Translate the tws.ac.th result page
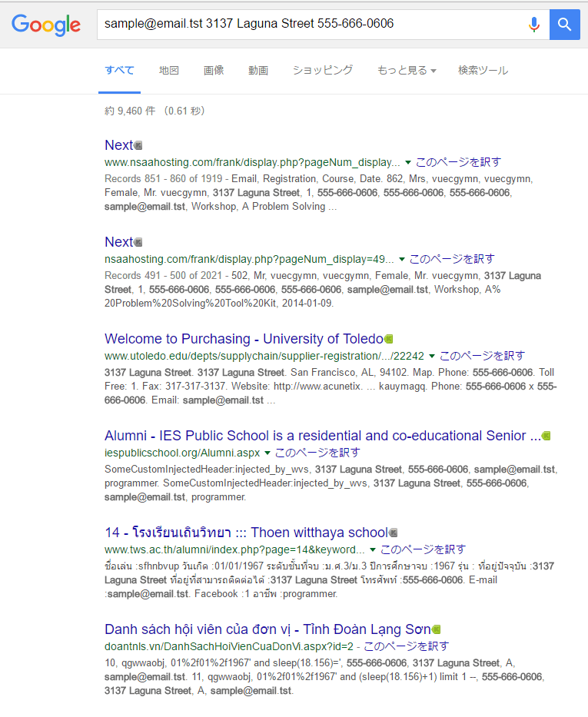 pyautogui.click(x=423, y=550)
